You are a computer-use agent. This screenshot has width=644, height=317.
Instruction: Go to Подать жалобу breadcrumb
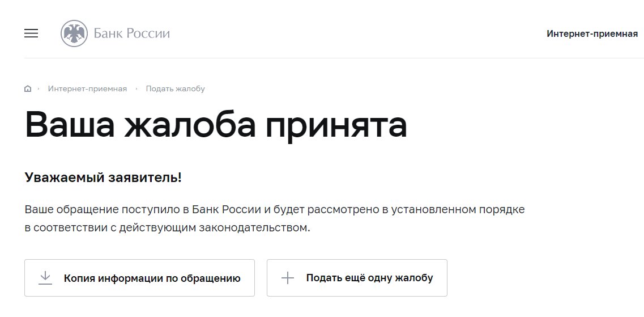[x=176, y=89]
